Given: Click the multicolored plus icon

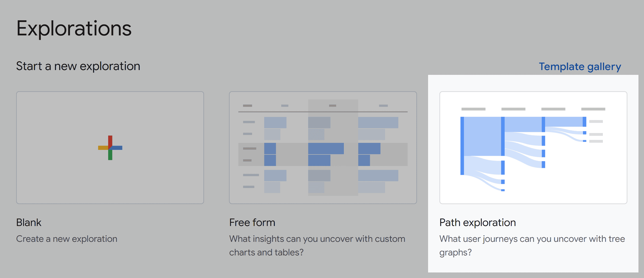Looking at the screenshot, I should click(110, 148).
